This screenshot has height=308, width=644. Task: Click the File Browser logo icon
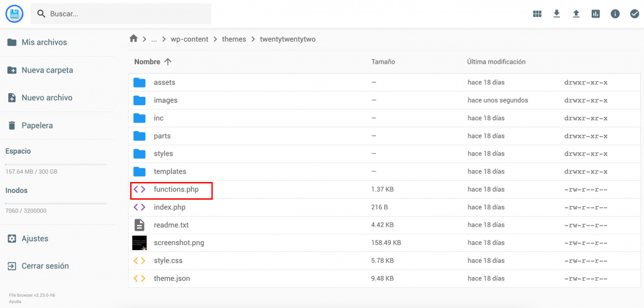14,13
